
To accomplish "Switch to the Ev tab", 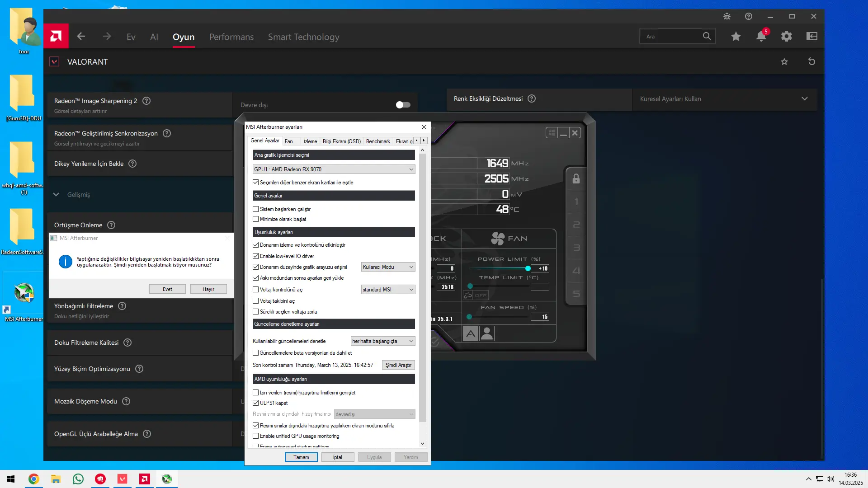I will [131, 37].
